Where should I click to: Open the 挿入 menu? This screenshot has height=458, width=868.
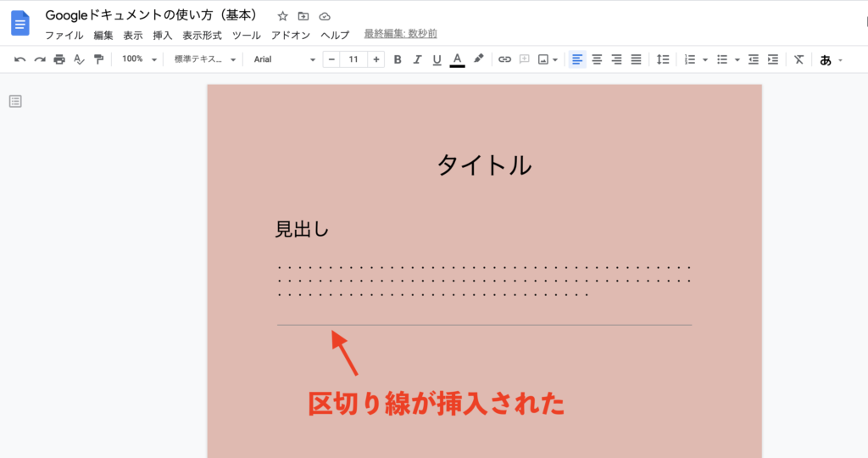click(162, 36)
